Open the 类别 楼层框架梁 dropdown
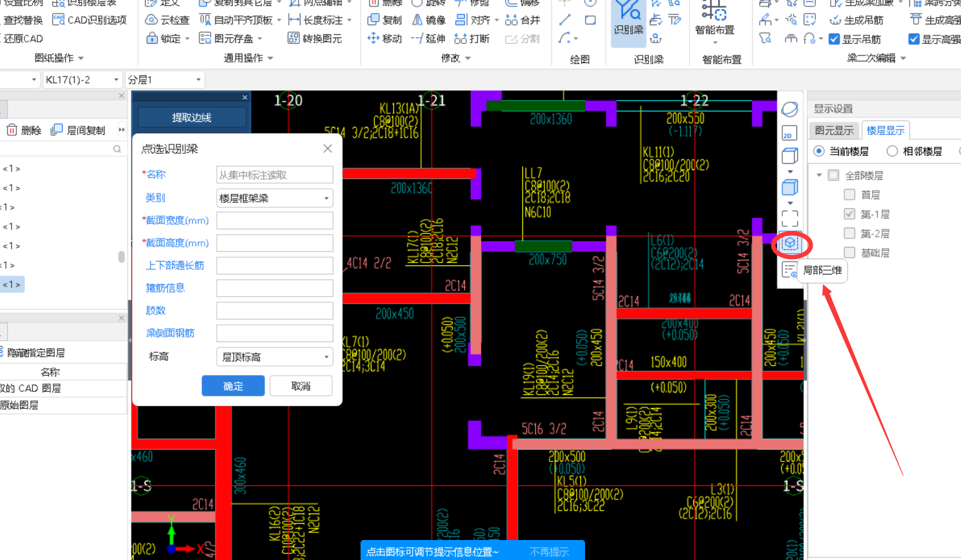Viewport: 961px width, 560px height. tap(274, 198)
